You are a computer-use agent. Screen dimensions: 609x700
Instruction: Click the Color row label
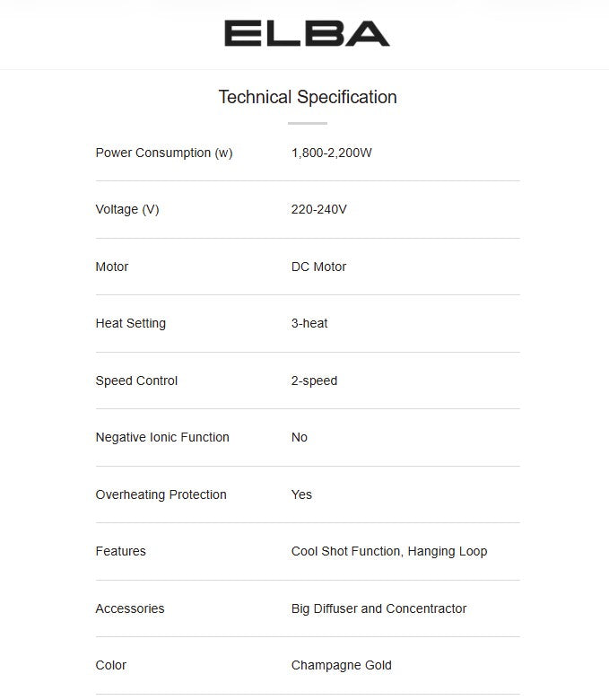[111, 665]
